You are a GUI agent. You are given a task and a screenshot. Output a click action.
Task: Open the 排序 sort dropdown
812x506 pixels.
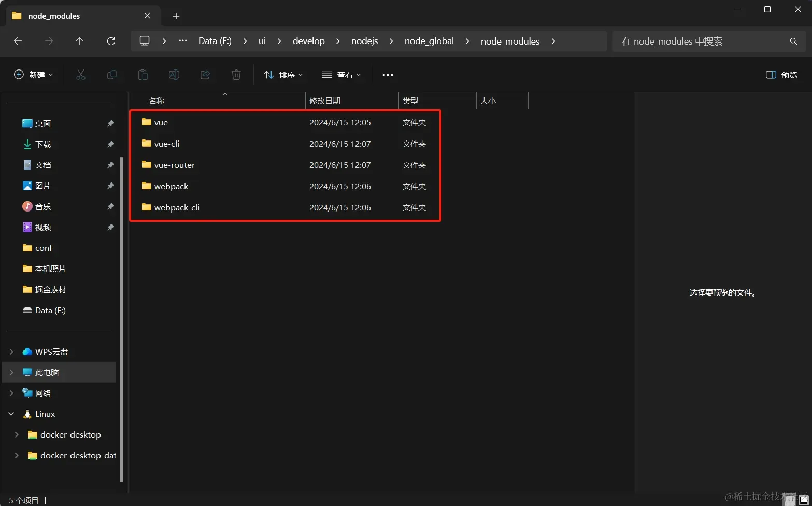click(283, 75)
